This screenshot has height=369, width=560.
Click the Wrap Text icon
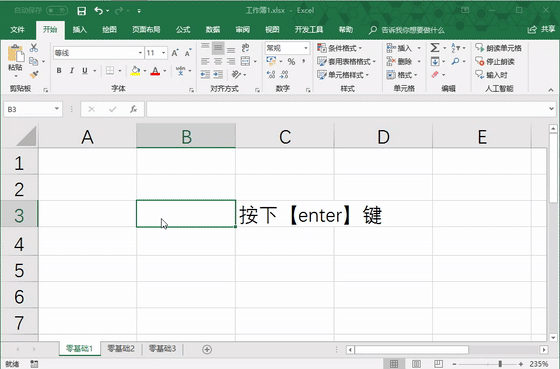(245, 48)
